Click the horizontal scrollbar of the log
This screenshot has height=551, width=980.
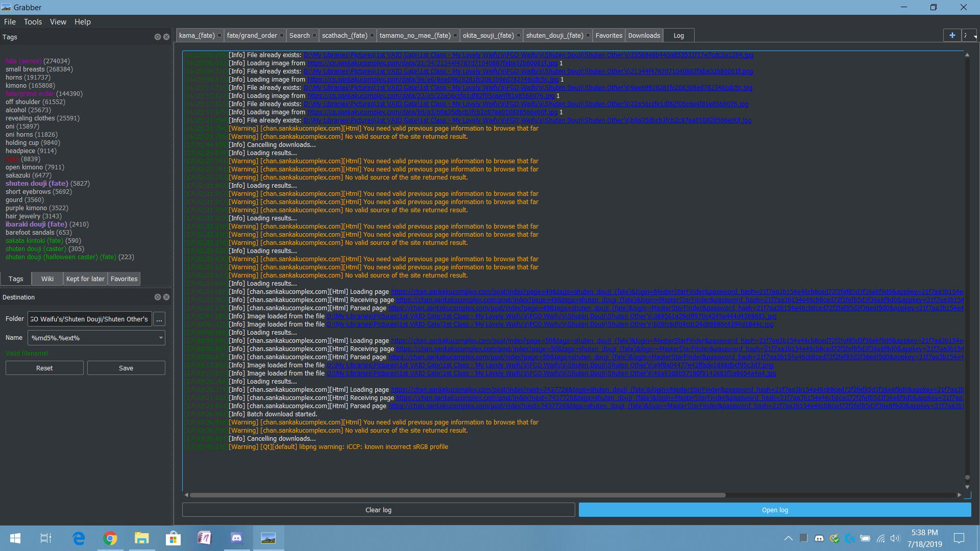coord(457,495)
